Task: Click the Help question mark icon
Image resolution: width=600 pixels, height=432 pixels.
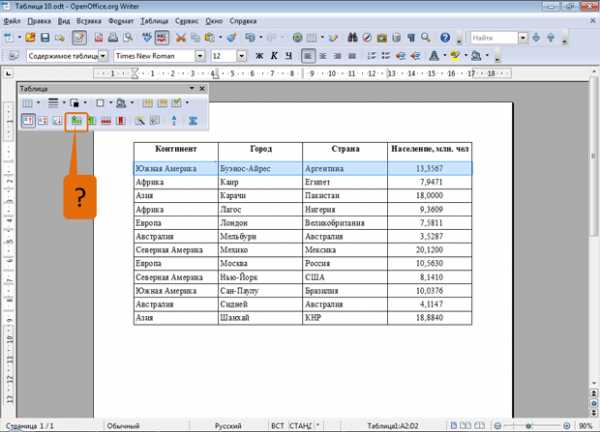Action: 445,37
